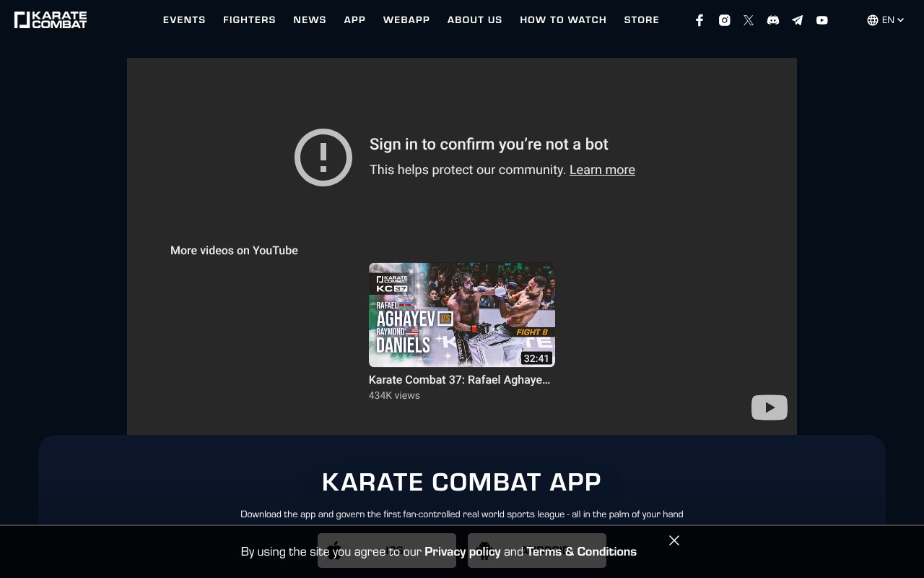
Task: Click the App Store download button
Action: pyautogui.click(x=386, y=551)
